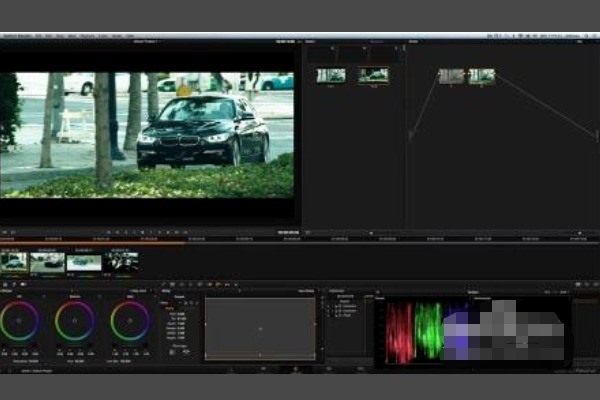Select the second node in the node graph
This screenshot has height=400, width=600.
(x=482, y=76)
